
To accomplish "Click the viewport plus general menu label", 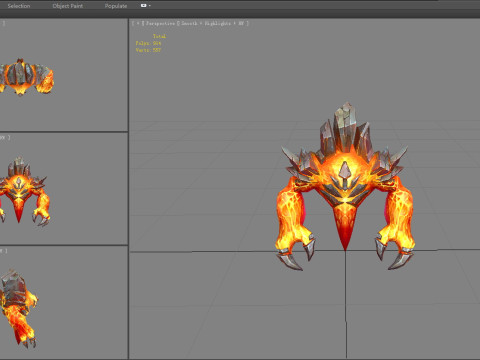I will coord(138,23).
